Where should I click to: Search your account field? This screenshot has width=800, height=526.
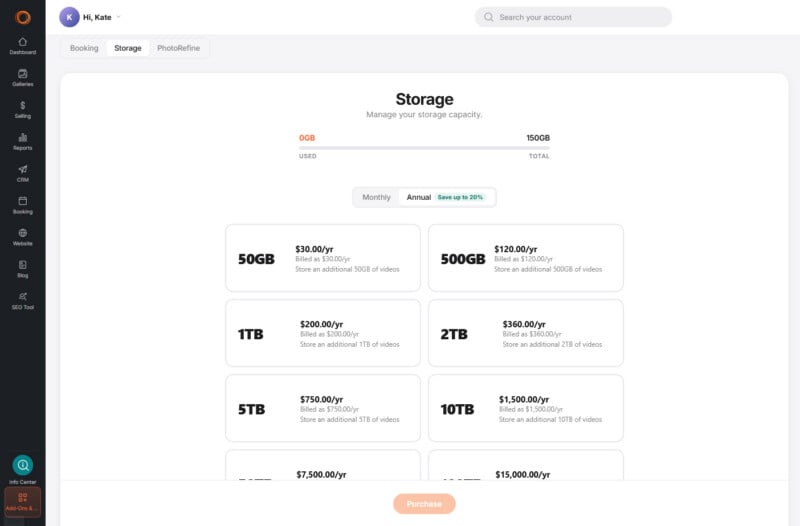(x=573, y=17)
